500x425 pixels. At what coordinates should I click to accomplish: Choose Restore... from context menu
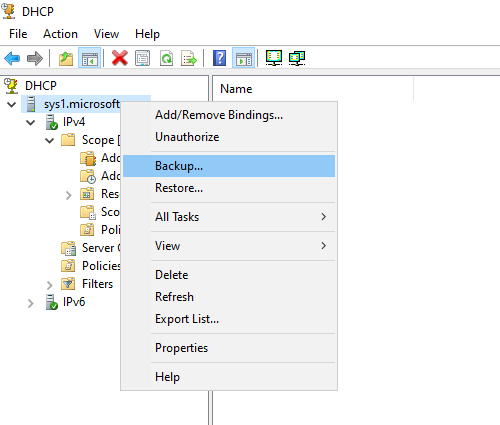[x=229, y=188]
